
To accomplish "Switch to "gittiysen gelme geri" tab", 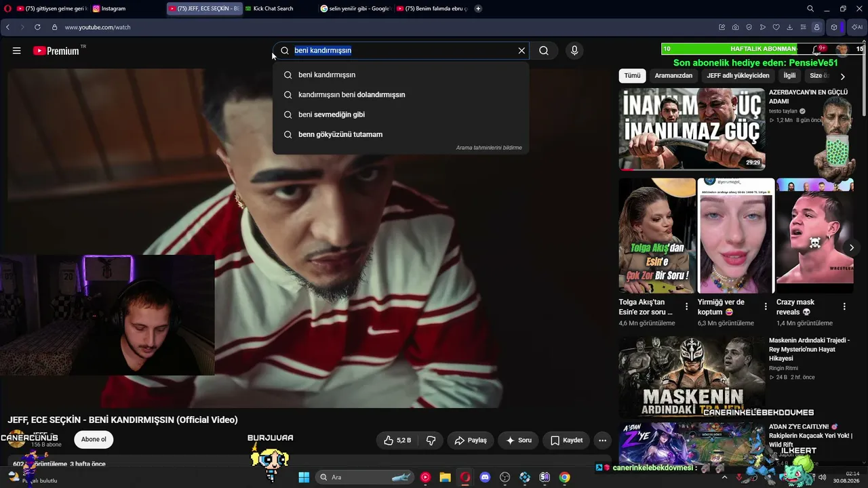I will coord(52,9).
